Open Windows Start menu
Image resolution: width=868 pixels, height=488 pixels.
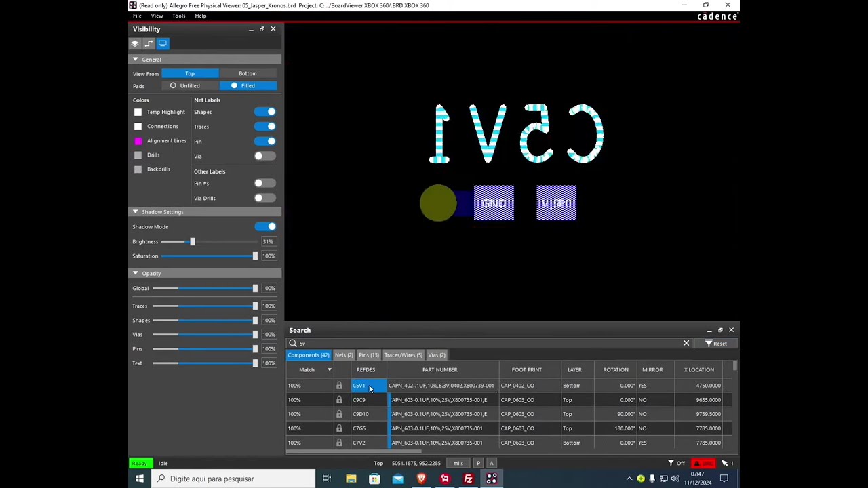pos(139,479)
